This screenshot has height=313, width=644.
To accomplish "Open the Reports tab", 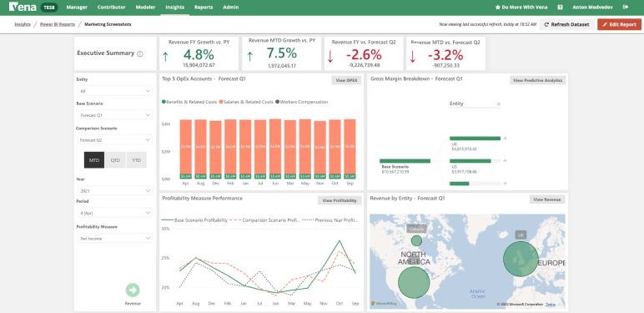I will click(204, 8).
